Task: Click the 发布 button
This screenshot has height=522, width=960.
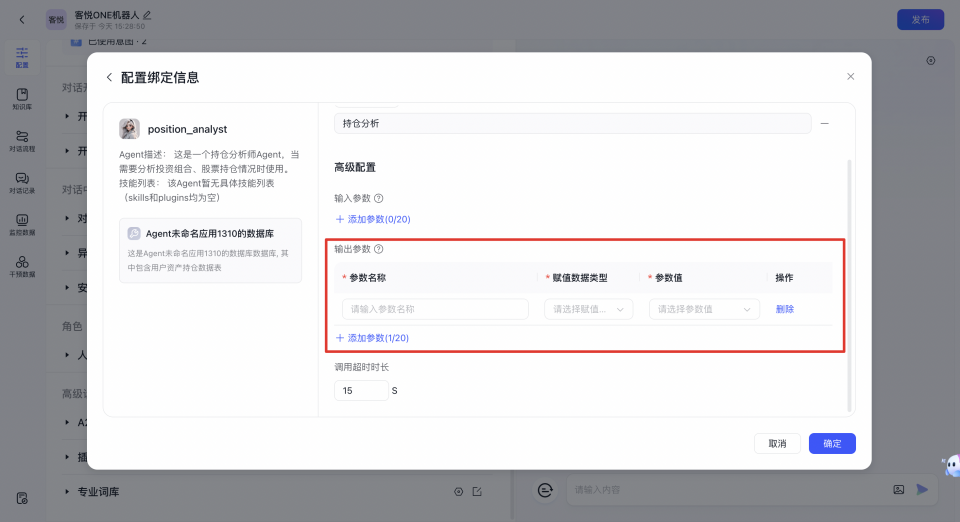Action: pos(920,20)
